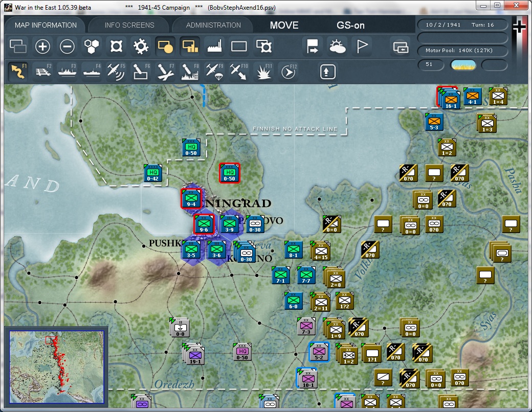Select the F1 move mode icon
Image resolution: width=532 pixels, height=412 pixels.
(18, 71)
